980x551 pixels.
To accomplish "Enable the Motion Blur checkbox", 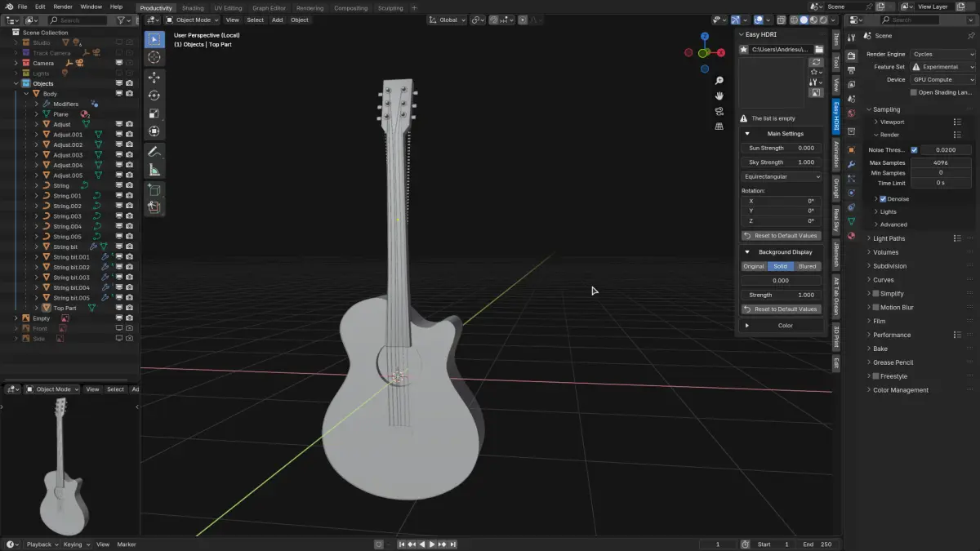I will pyautogui.click(x=876, y=308).
